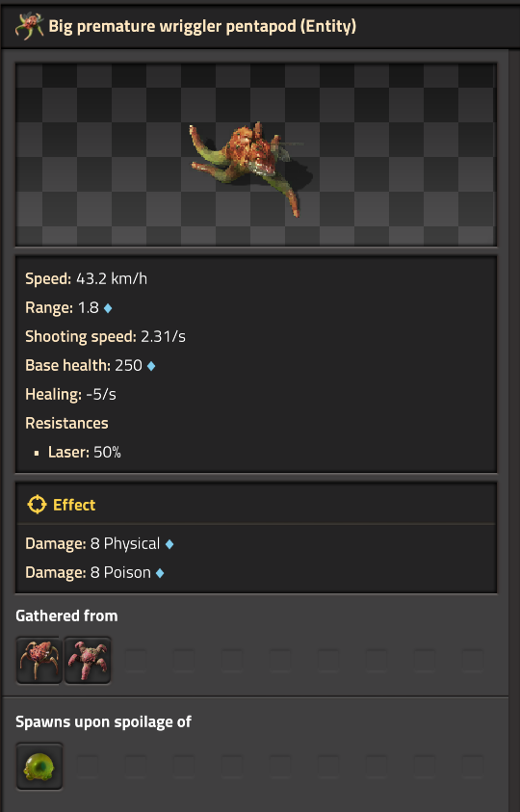Click the blue diamond next to Base health
This screenshot has width=520, height=812.
(x=151, y=366)
